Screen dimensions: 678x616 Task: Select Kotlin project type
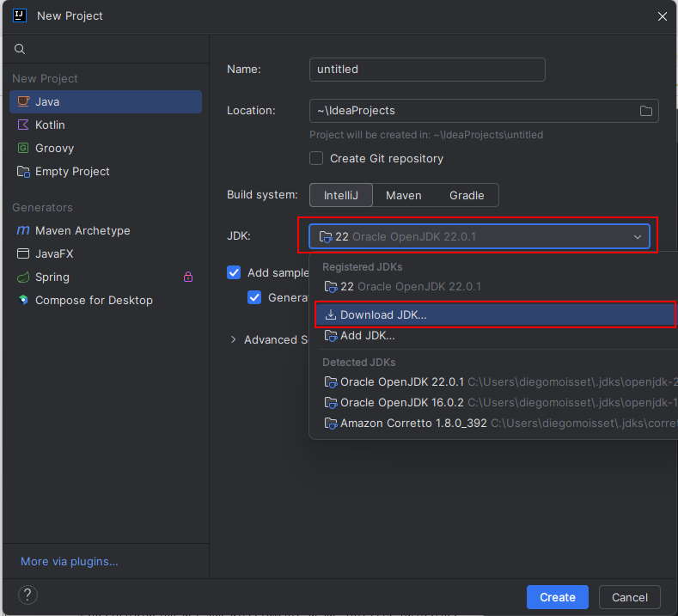106,125
